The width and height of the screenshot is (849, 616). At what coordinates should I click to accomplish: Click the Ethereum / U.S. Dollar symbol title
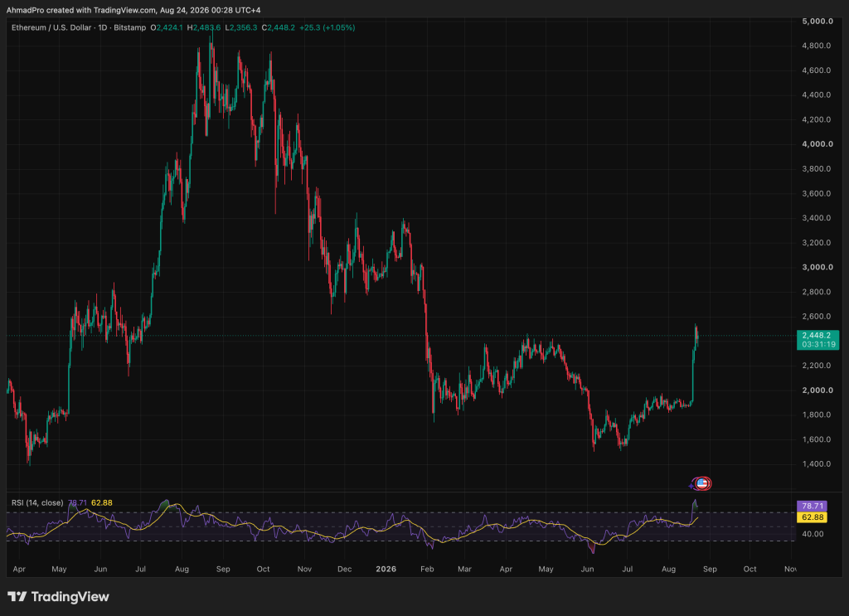(51, 27)
